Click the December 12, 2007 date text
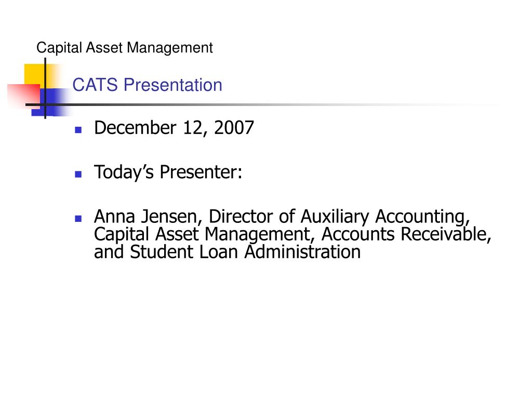Viewport: 532px width, 399px height. (174, 128)
